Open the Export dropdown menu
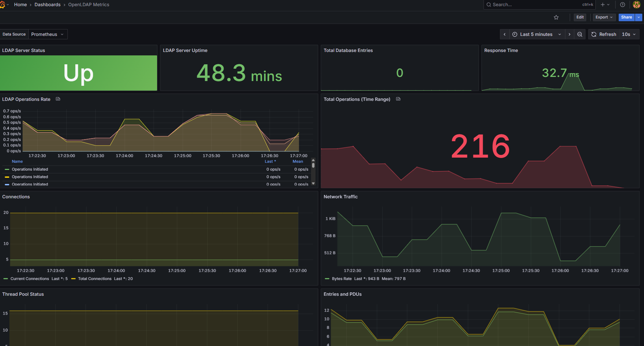 point(604,17)
